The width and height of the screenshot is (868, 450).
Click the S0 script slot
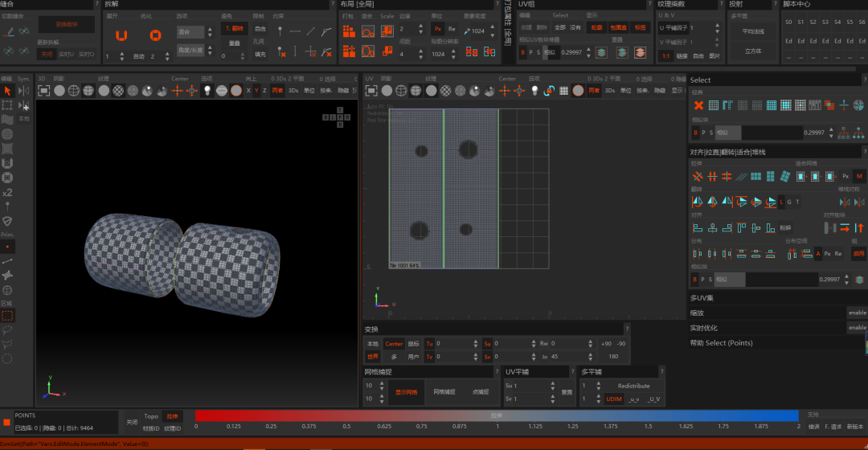789,22
